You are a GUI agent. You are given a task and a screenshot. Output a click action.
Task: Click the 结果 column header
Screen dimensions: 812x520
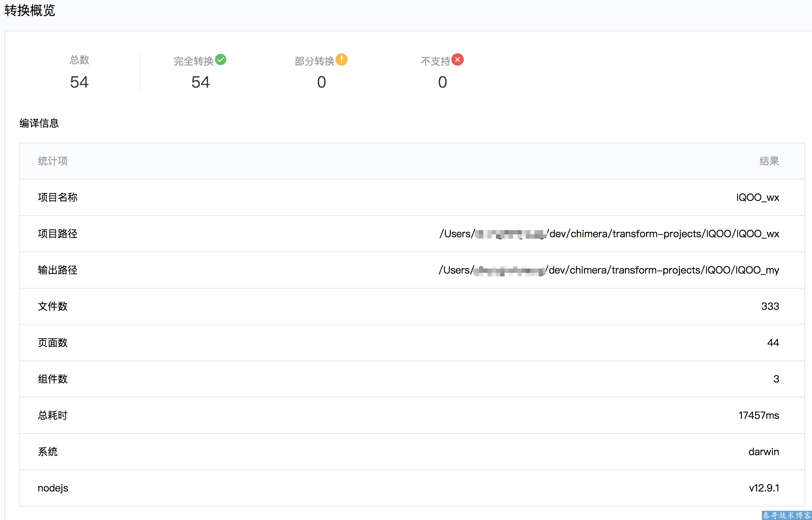point(769,161)
